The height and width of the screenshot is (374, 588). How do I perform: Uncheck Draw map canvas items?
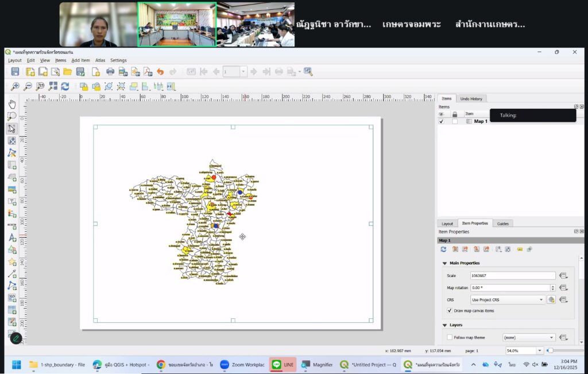[x=450, y=310]
